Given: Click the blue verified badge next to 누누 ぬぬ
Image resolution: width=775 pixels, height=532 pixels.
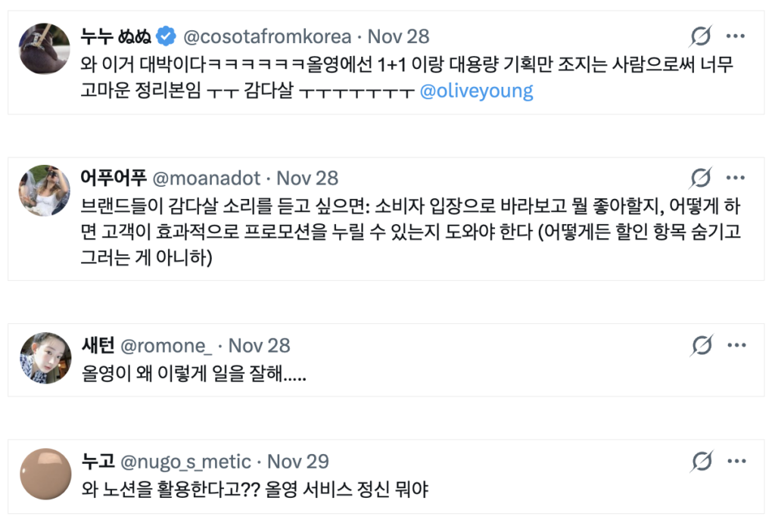Looking at the screenshot, I should (x=166, y=35).
